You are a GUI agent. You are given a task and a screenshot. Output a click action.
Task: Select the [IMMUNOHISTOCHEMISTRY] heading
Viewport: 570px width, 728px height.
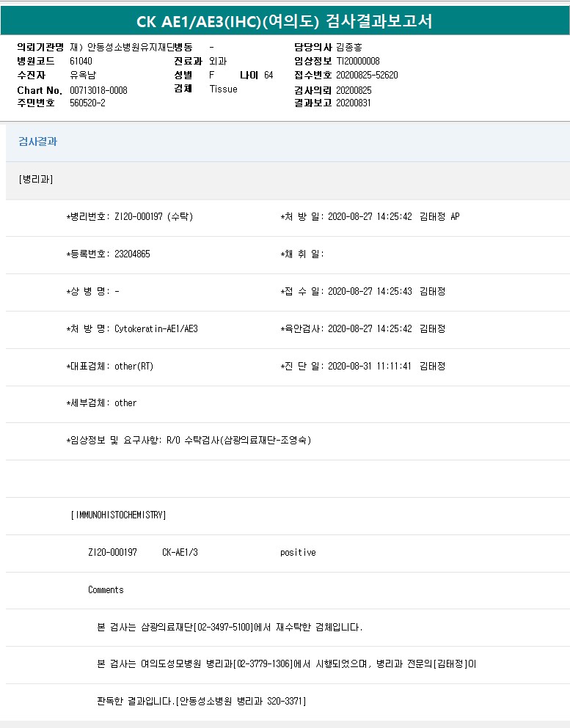[x=118, y=515]
